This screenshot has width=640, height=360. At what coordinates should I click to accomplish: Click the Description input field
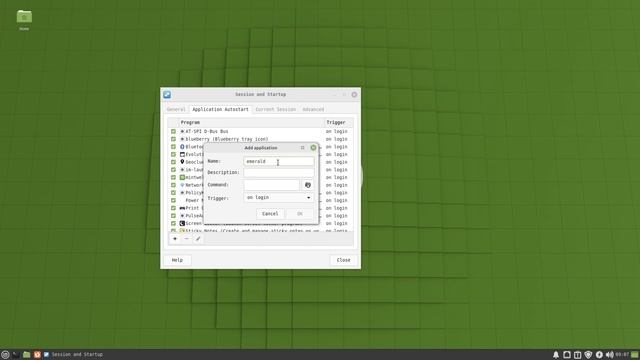tap(279, 172)
